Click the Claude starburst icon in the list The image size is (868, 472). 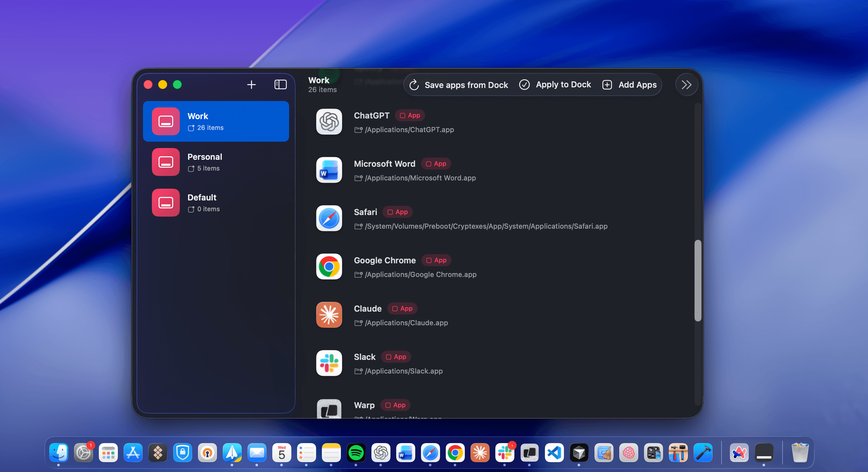[x=329, y=315]
